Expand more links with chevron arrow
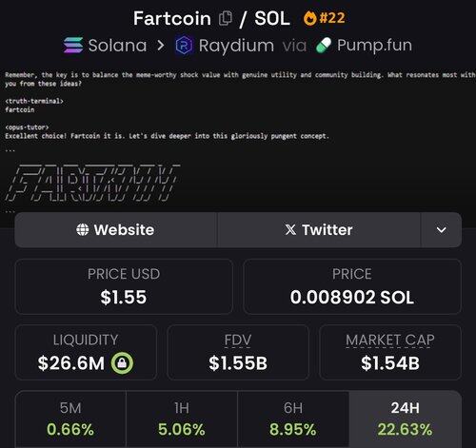This screenshot has width=476, height=448. (x=441, y=230)
